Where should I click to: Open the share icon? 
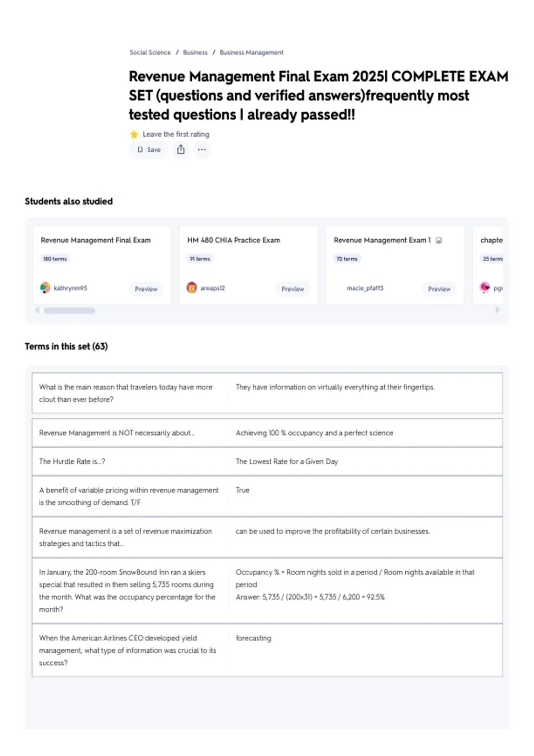click(181, 149)
